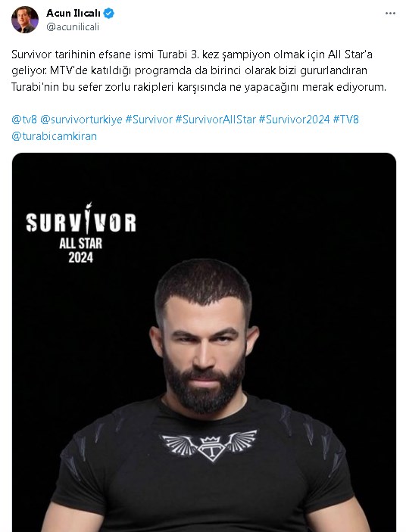Open the attached Survivor All Star photo
The height and width of the screenshot is (532, 406).
pyautogui.click(x=204, y=342)
